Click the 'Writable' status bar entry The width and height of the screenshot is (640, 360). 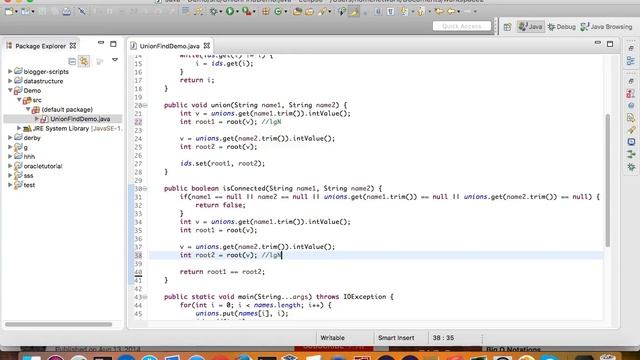(x=332, y=338)
